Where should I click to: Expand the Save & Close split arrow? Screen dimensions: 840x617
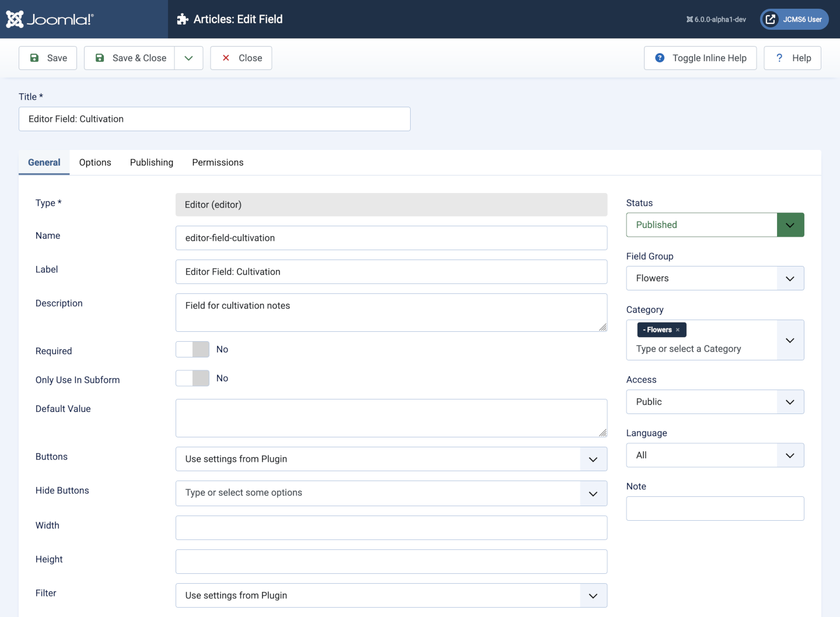188,58
